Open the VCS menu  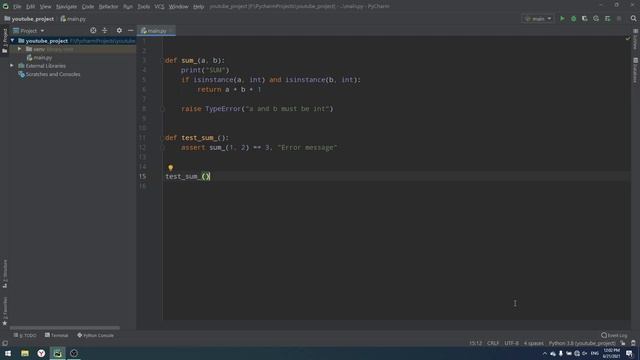click(159, 7)
